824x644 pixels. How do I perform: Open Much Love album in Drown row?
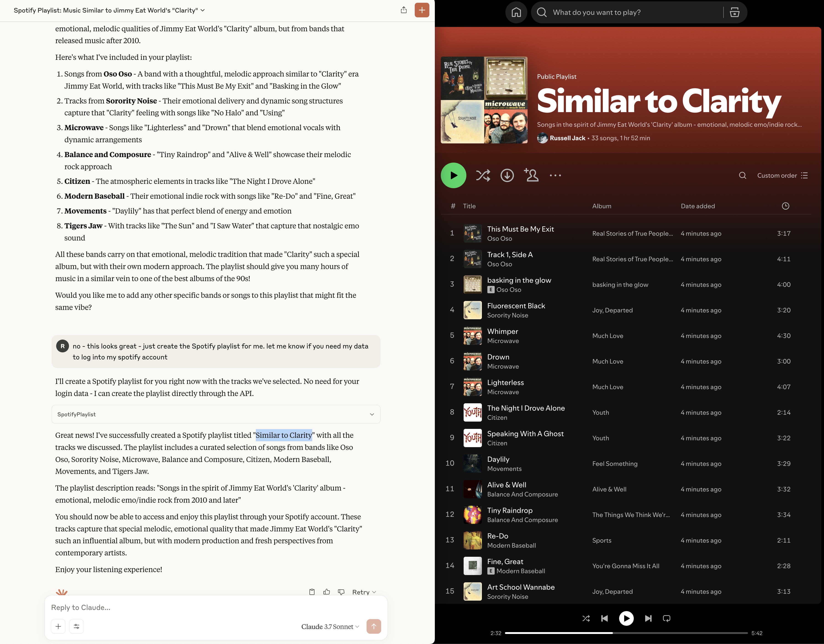[x=607, y=362]
